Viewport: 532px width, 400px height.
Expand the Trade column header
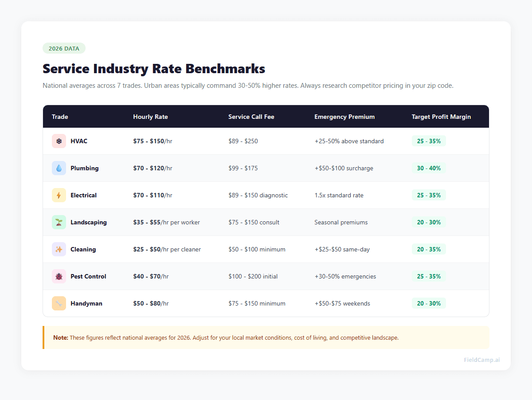[x=60, y=116]
